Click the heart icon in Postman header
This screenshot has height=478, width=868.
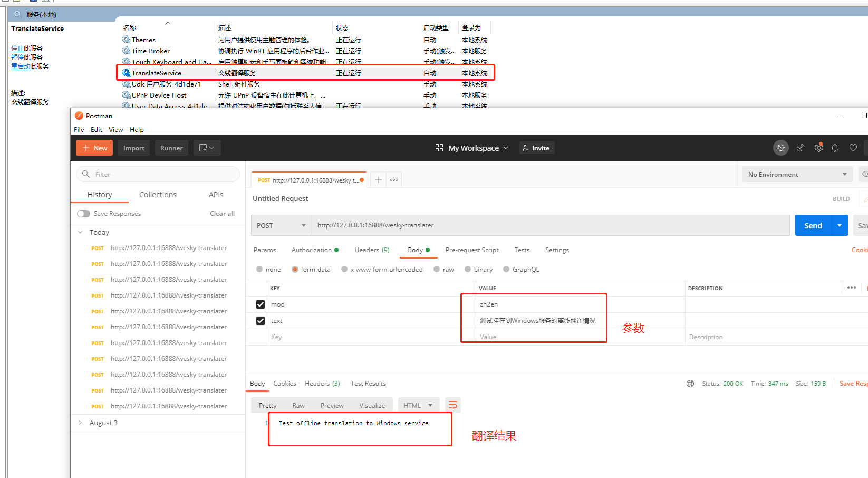(x=853, y=148)
